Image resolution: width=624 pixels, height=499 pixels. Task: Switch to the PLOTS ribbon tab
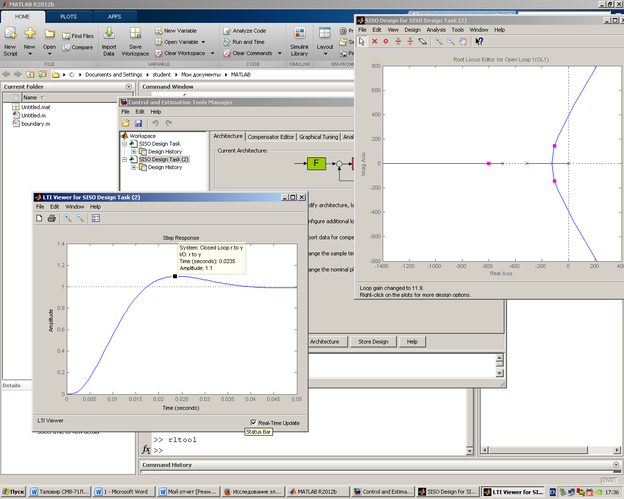click(69, 17)
